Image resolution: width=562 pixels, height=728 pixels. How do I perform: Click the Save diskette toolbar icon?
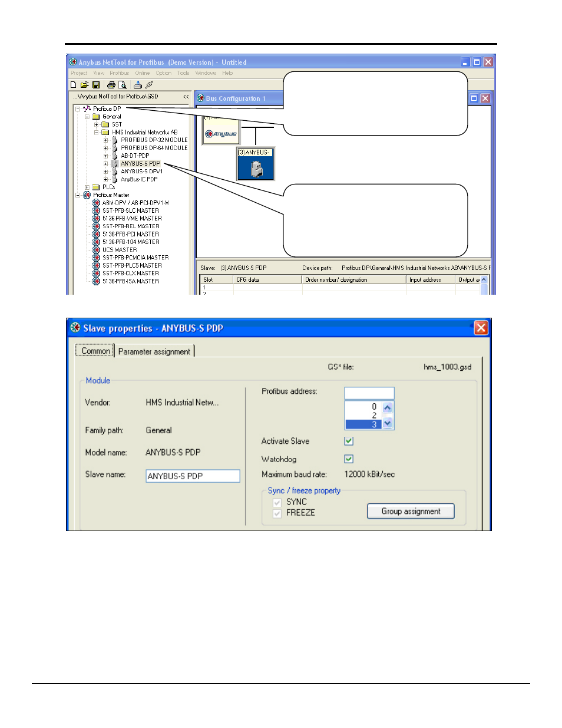coord(96,85)
